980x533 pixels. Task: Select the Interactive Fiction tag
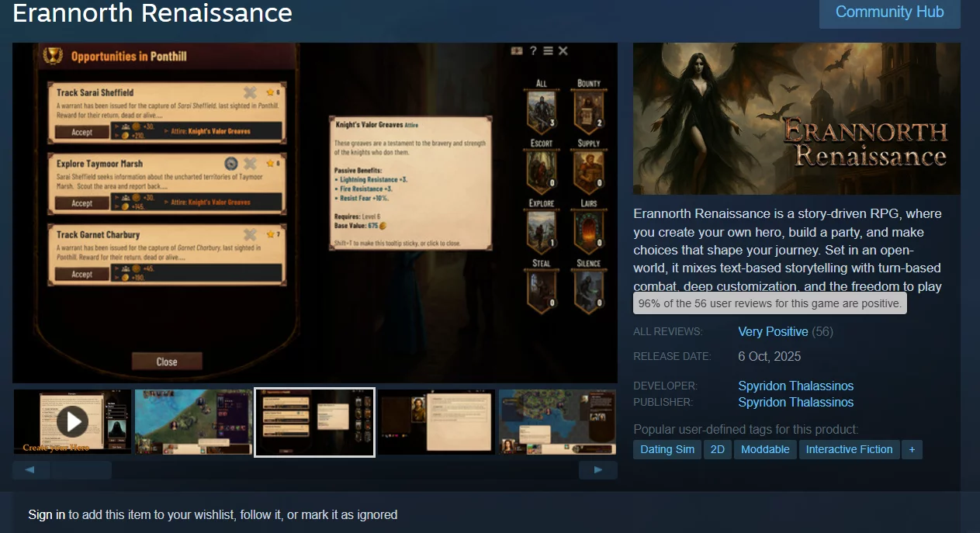pyautogui.click(x=849, y=449)
